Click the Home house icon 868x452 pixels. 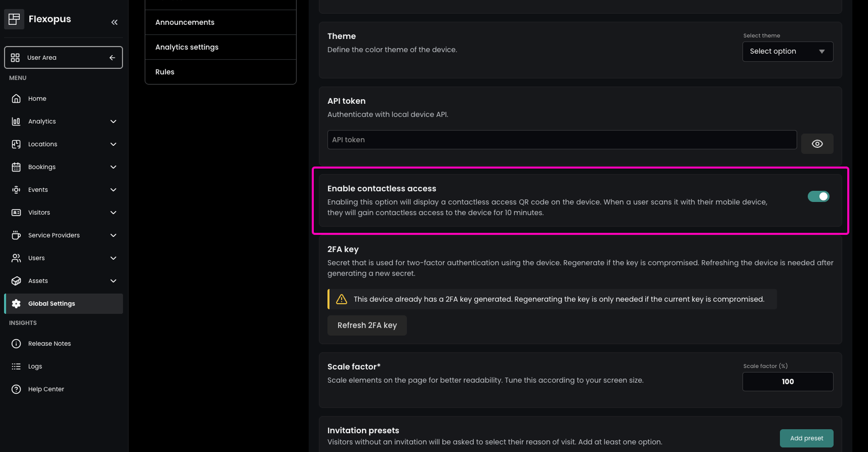click(x=16, y=99)
